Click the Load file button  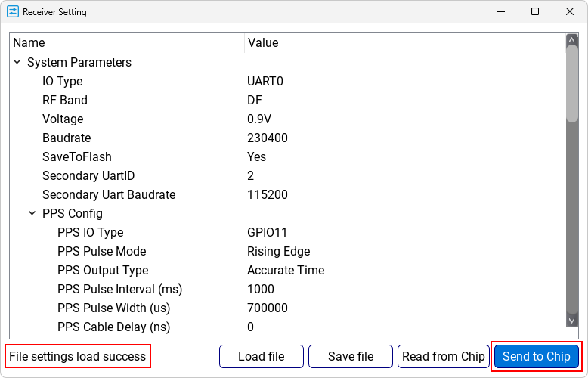point(261,357)
